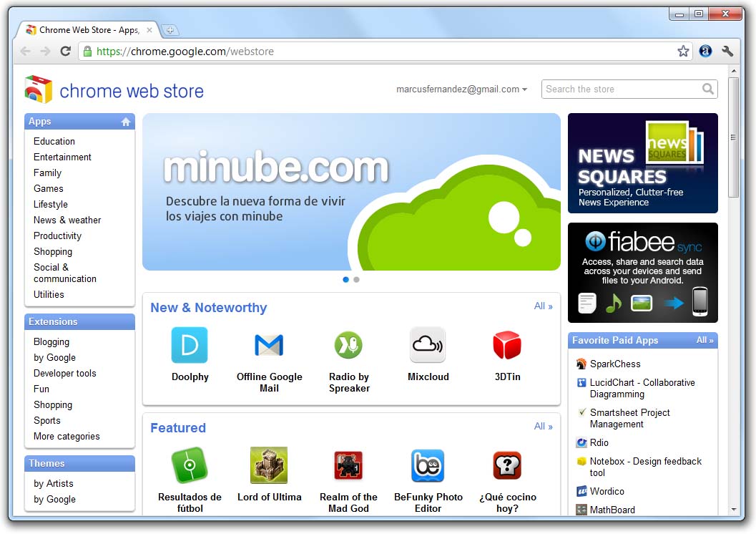View All Favorite Paid Apps

click(705, 340)
